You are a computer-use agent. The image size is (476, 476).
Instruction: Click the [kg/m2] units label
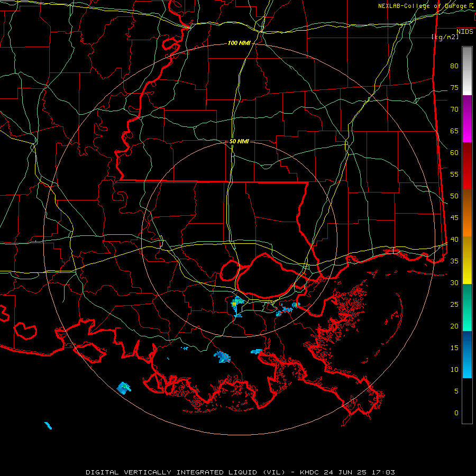click(445, 37)
